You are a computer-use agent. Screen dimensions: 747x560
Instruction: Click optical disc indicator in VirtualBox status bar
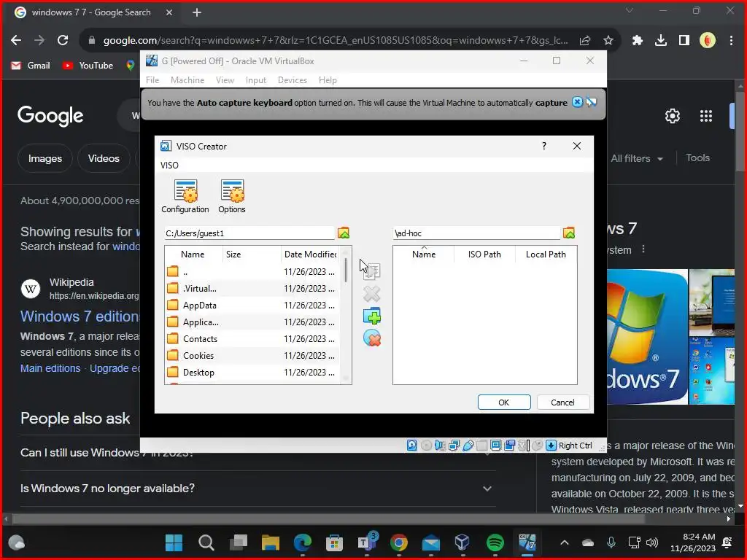click(x=426, y=446)
